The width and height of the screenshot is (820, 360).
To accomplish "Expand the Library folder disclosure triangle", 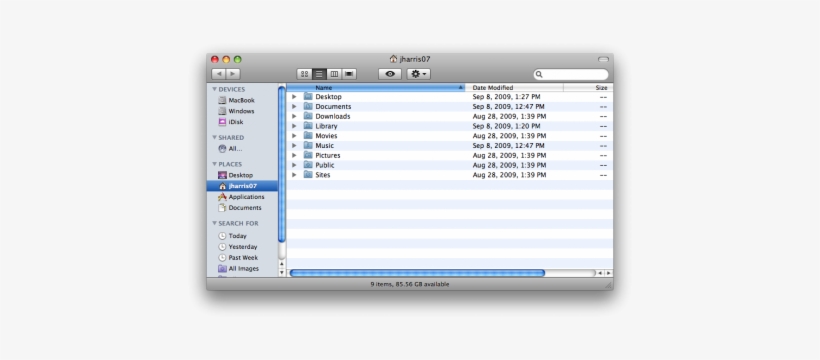I will coord(294,126).
